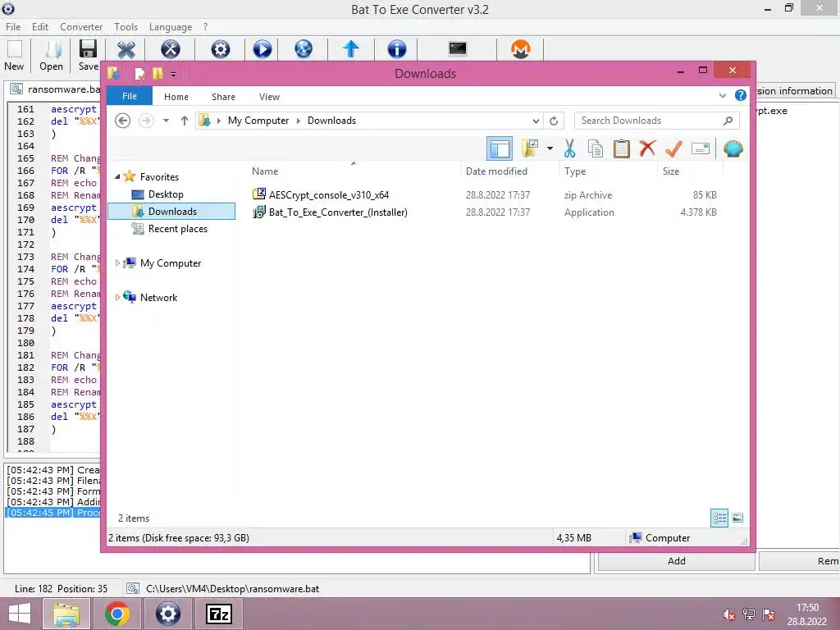Open the address bar history dropdown
The image size is (840, 630).
point(536,121)
